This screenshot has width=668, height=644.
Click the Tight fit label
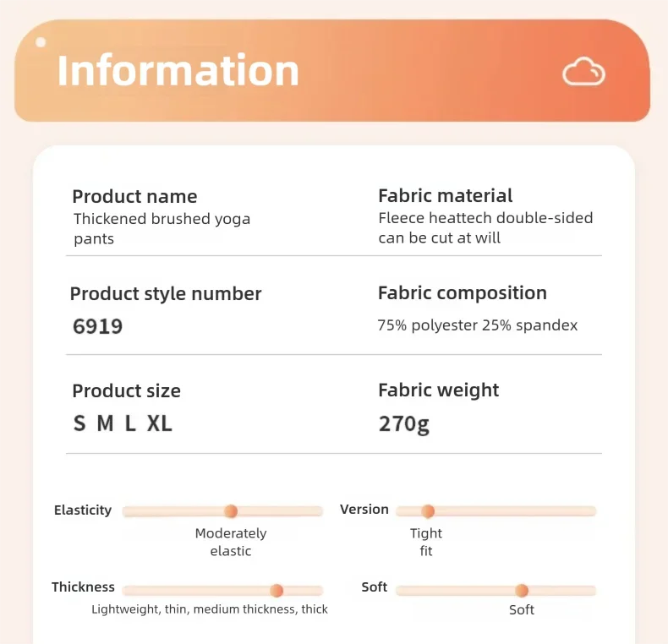[426, 542]
